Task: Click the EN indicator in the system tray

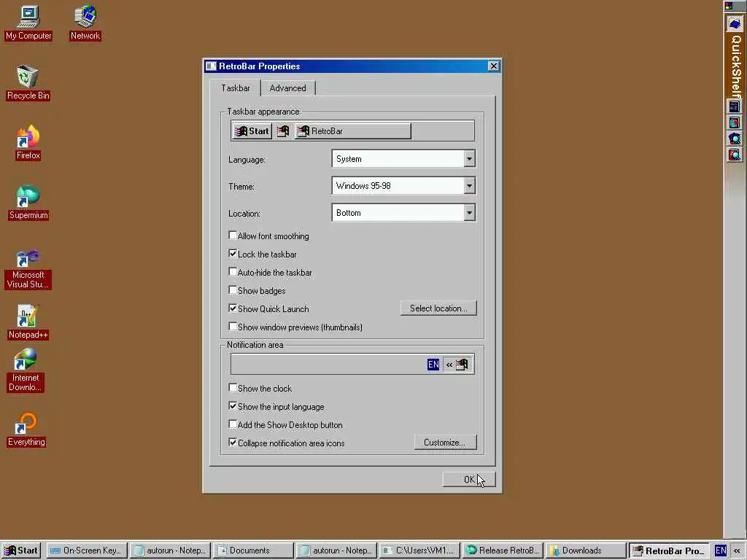Action: click(x=721, y=551)
